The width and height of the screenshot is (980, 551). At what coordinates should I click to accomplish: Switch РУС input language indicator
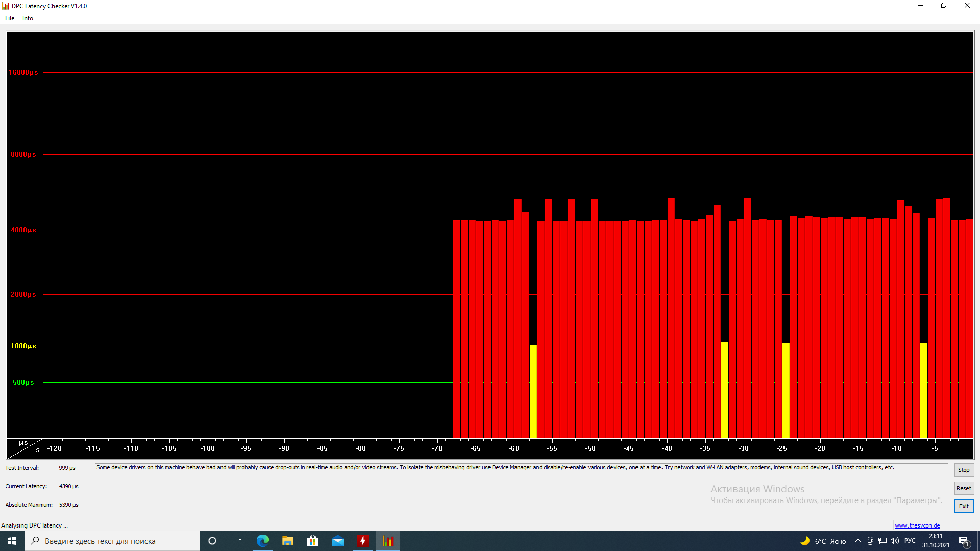pos(910,541)
